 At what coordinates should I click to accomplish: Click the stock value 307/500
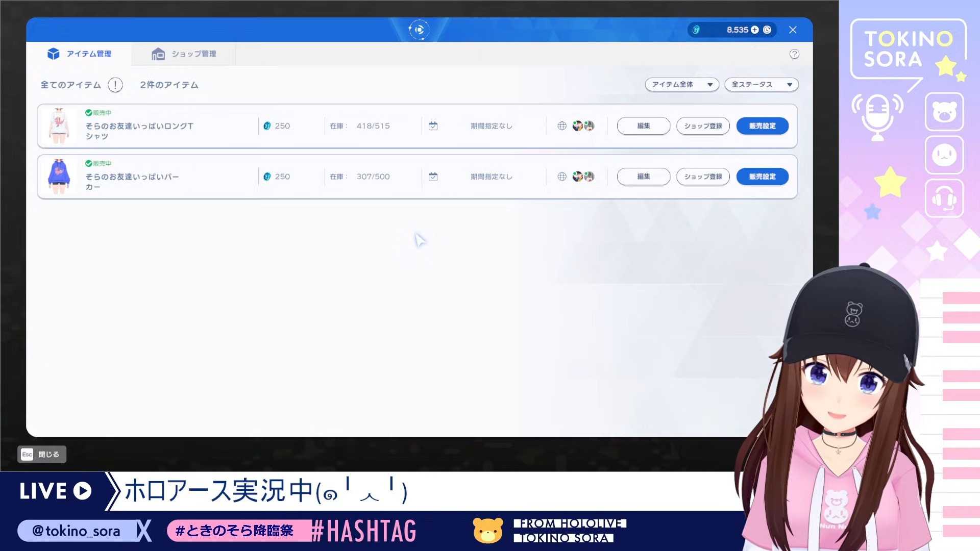373,177
